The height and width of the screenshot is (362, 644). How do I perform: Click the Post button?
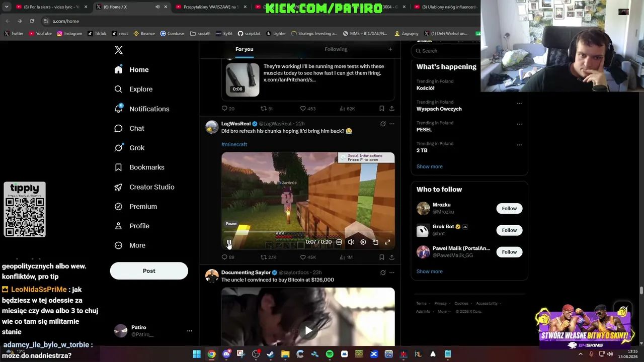tap(149, 271)
